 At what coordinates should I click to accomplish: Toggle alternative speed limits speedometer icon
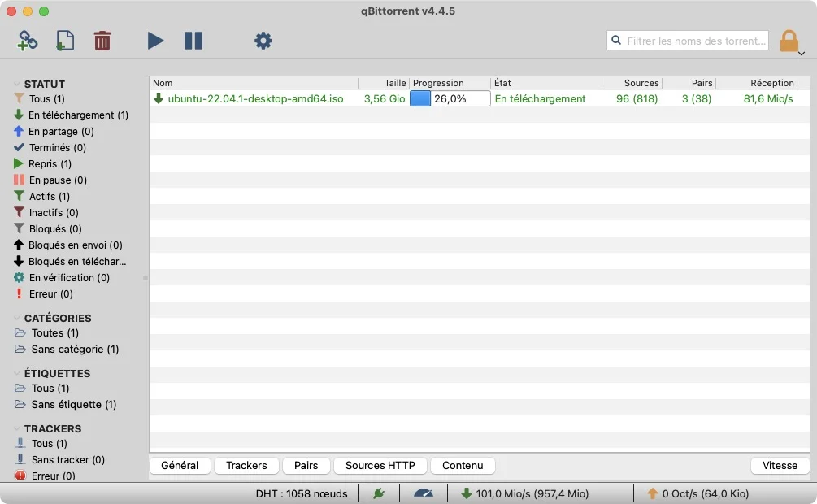[x=423, y=493]
